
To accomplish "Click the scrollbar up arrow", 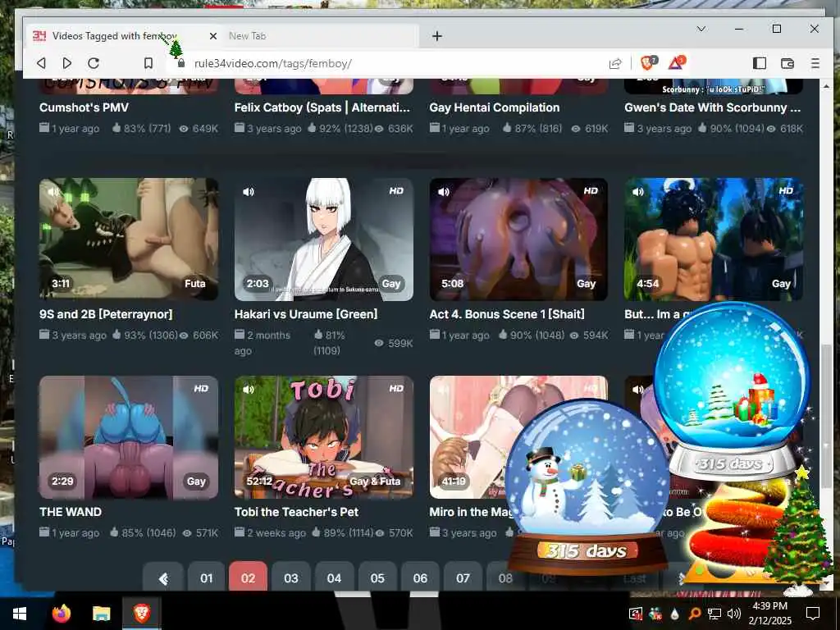I will coord(827,85).
